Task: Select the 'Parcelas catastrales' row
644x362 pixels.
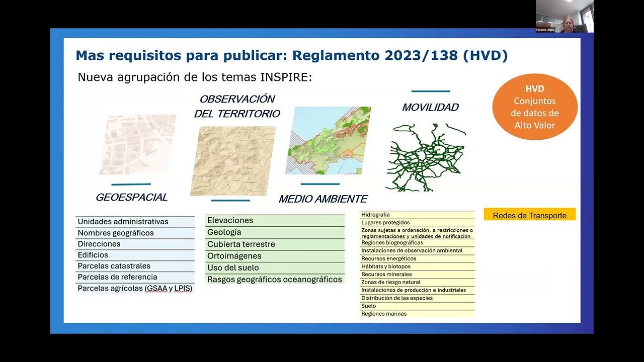Action: [135, 266]
